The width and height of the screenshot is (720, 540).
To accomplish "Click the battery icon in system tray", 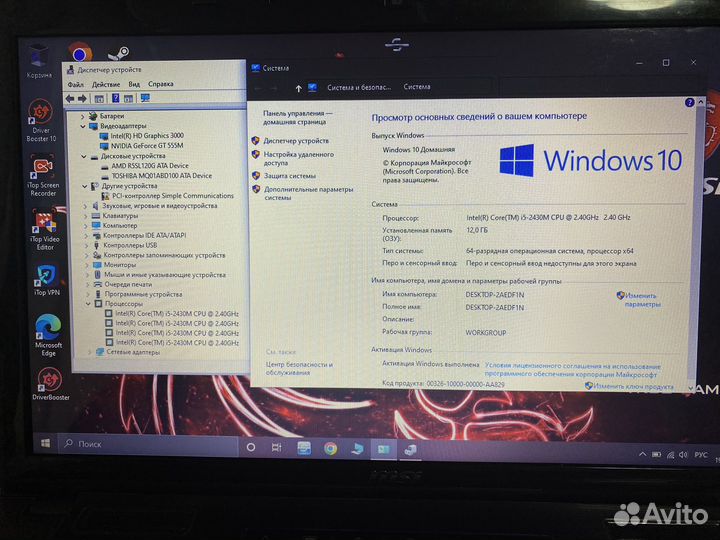I will (x=657, y=455).
